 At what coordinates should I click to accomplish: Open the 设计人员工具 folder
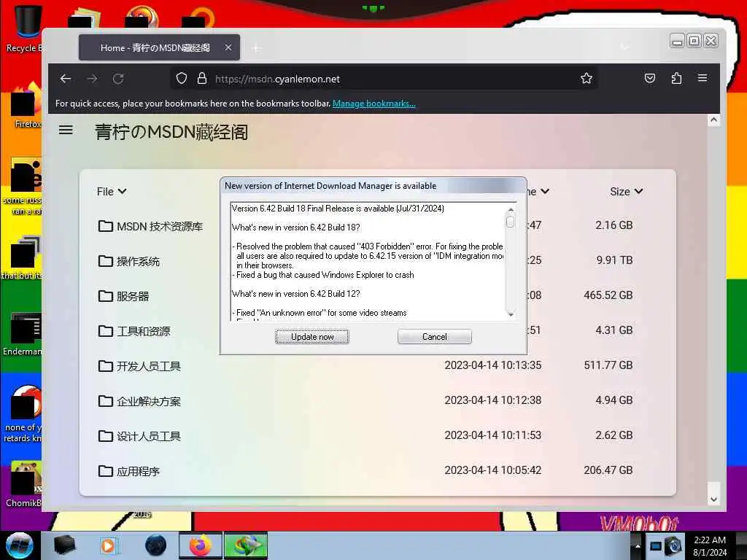coord(149,436)
